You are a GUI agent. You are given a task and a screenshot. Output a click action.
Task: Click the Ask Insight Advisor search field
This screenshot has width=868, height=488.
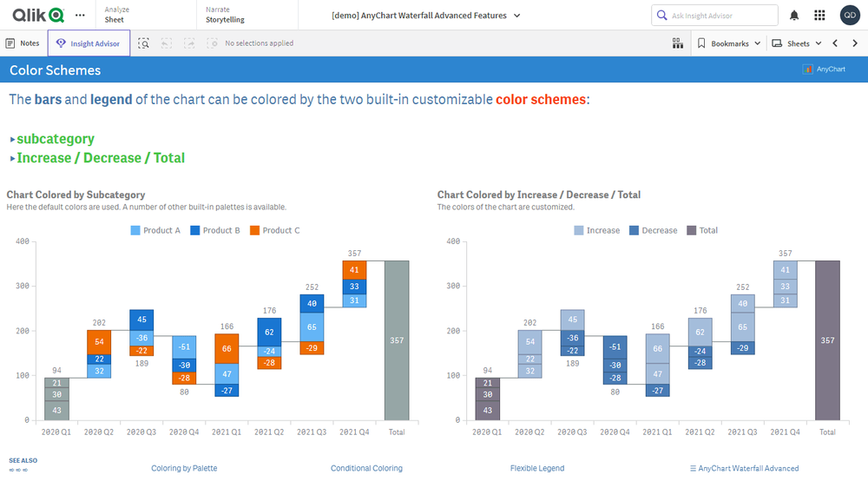point(714,16)
